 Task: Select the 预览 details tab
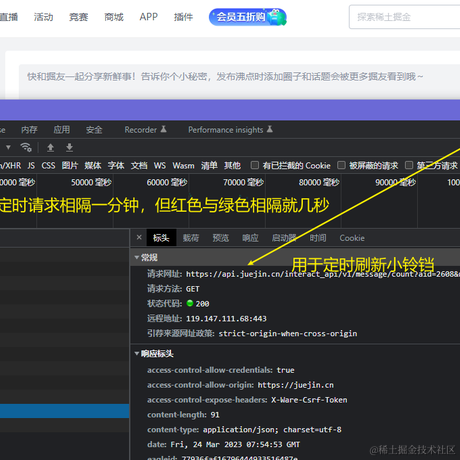pyautogui.click(x=221, y=238)
